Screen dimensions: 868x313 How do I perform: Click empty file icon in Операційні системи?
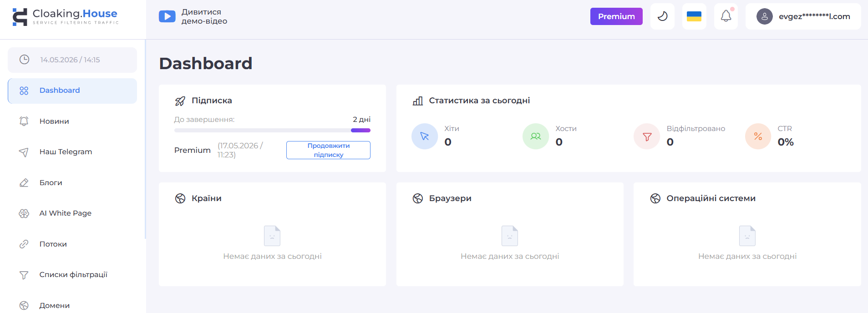(747, 236)
